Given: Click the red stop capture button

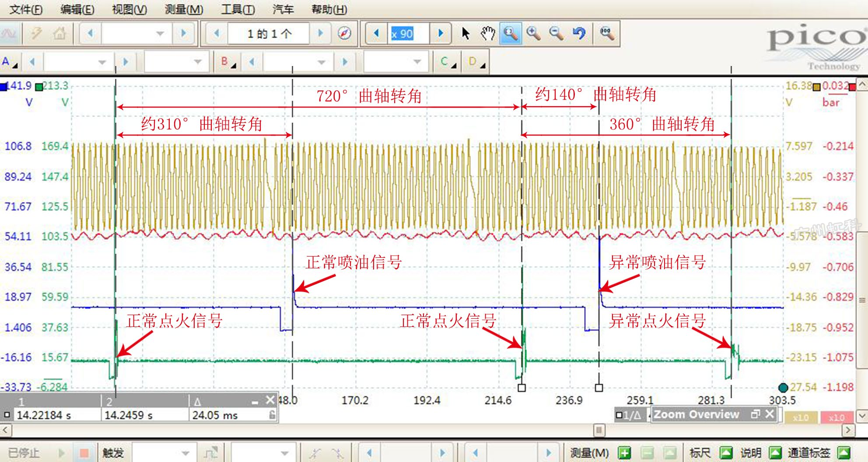Looking at the screenshot, I should tap(84, 452).
